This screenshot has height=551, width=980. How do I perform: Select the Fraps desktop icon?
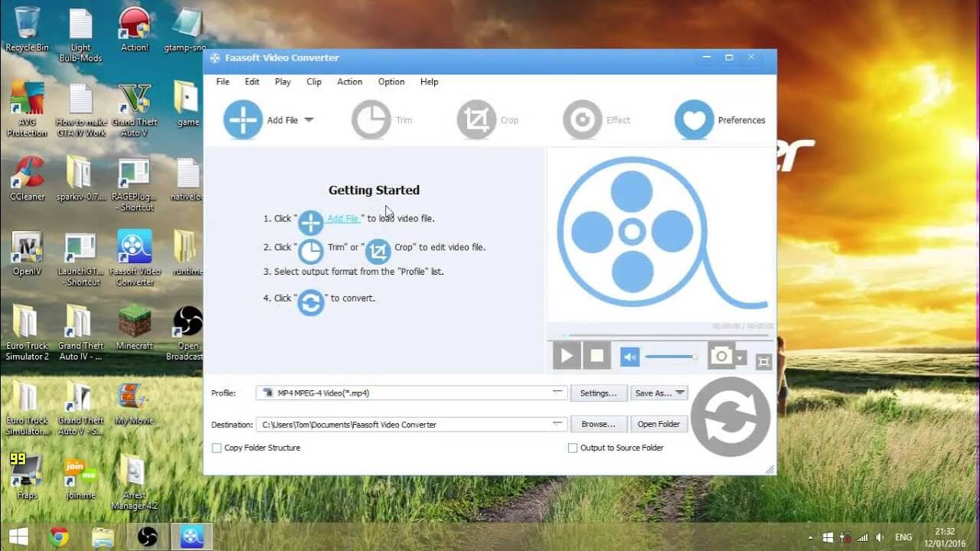pos(28,477)
